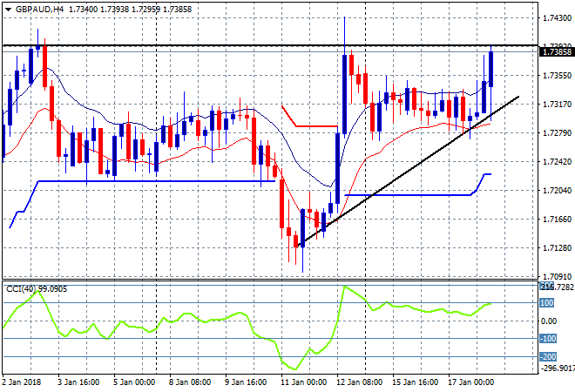Select the CCI(40) 99.0905 indicator label
575x392 pixels.
pyautogui.click(x=37, y=289)
